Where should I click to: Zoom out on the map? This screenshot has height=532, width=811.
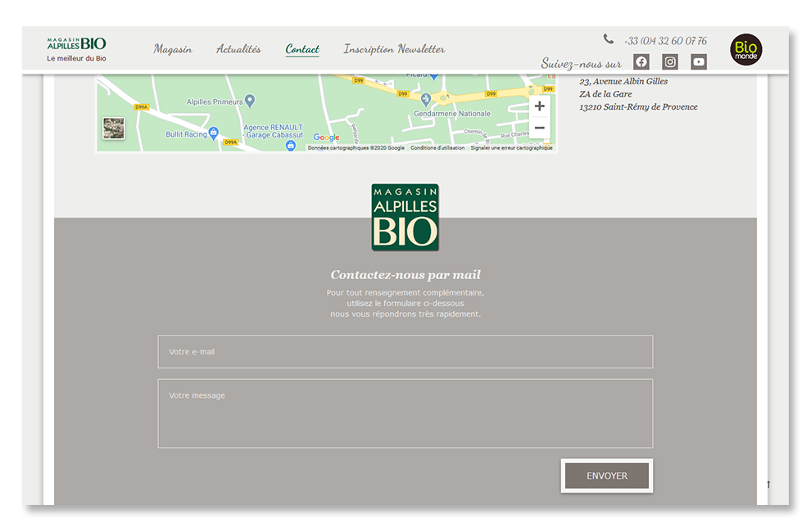(539, 128)
